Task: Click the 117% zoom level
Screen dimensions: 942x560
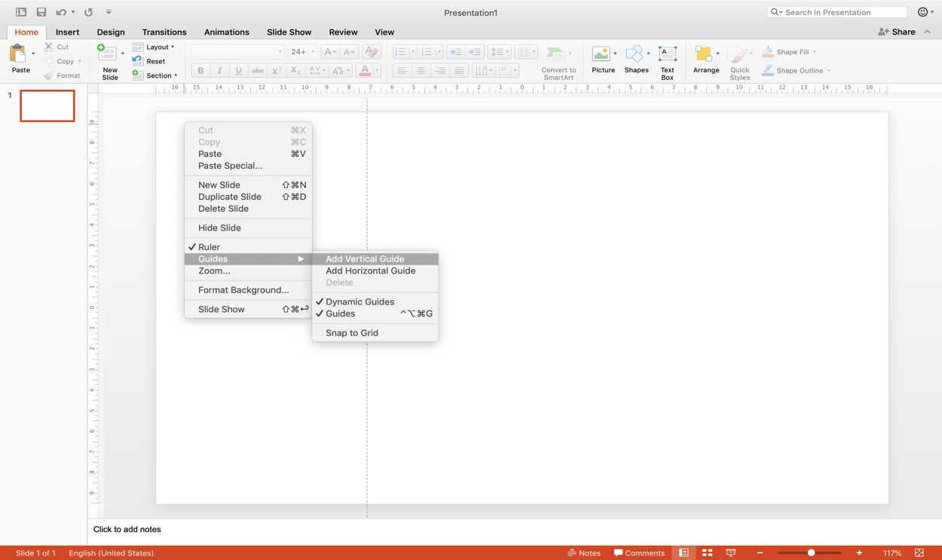Action: point(892,553)
